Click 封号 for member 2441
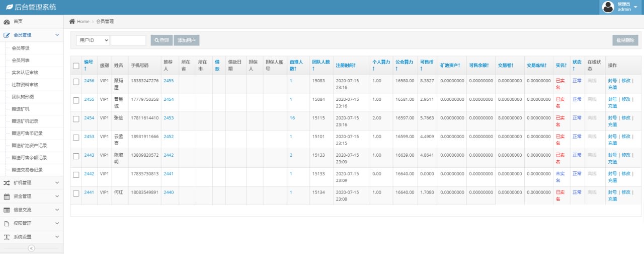 (612, 193)
